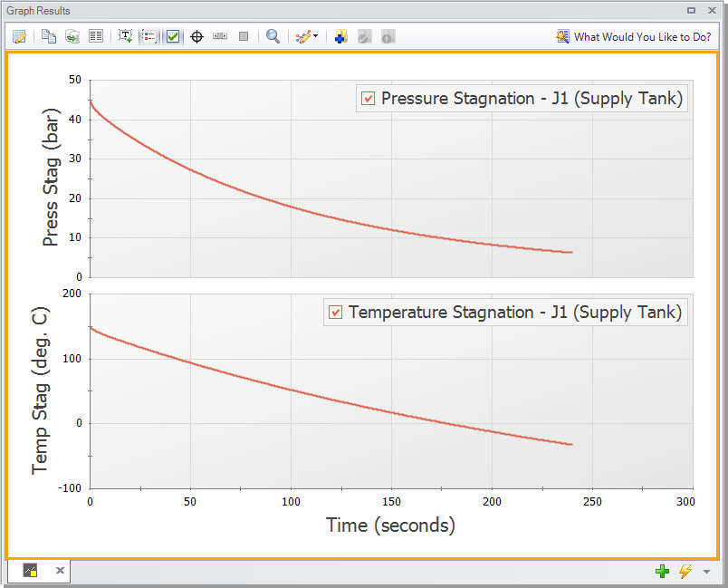Click the edit graph notepad icon
Viewport: 728px width, 588px height.
[19, 37]
